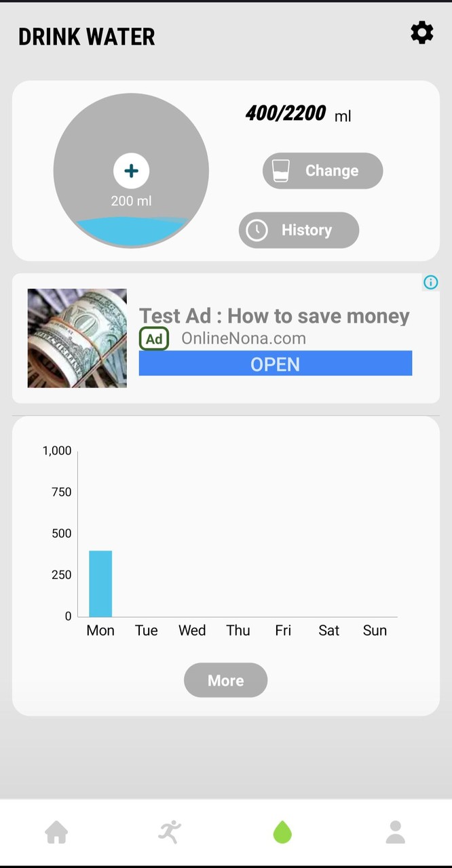Tap the plus to add 200 ml water
This screenshot has width=452, height=868.
point(131,171)
